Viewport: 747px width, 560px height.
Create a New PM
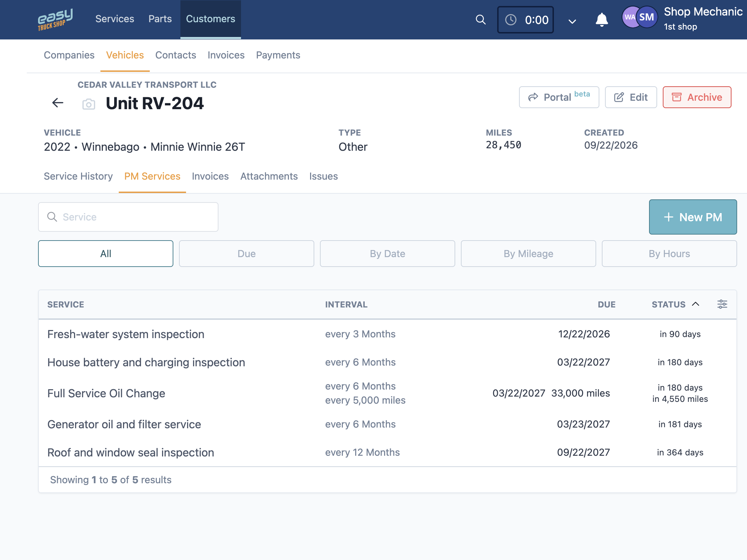[x=693, y=217]
